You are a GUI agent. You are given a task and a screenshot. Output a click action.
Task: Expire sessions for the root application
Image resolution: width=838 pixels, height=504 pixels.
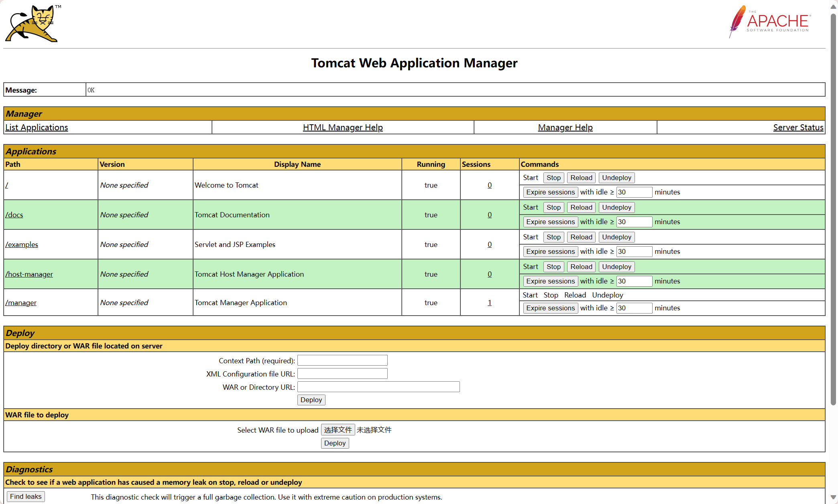pyautogui.click(x=550, y=192)
